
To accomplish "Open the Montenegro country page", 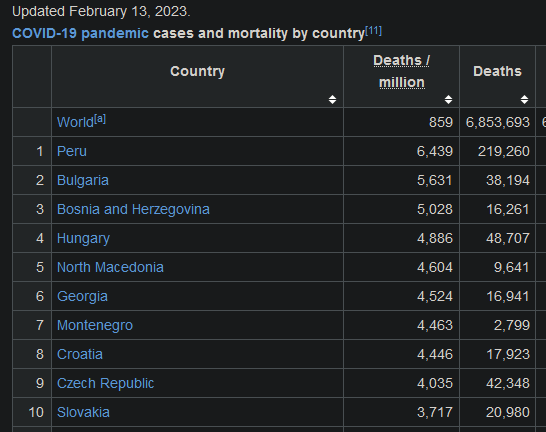I will pyautogui.click(x=95, y=325).
